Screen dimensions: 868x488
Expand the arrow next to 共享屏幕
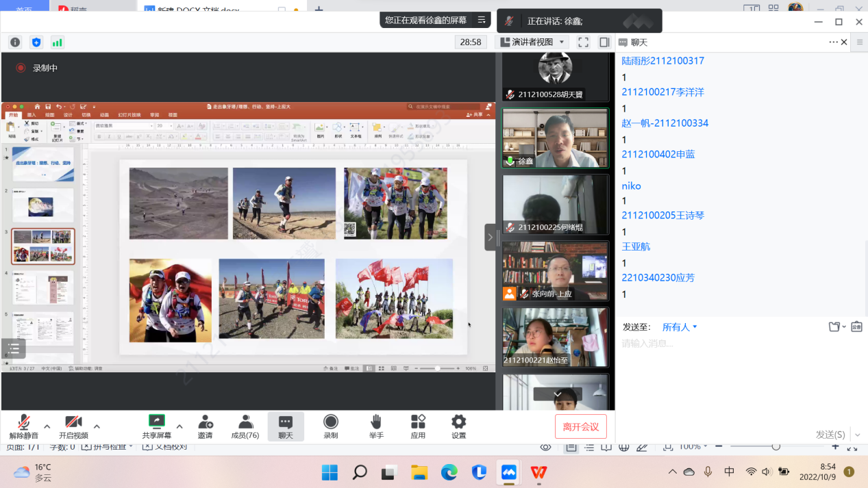(x=179, y=426)
